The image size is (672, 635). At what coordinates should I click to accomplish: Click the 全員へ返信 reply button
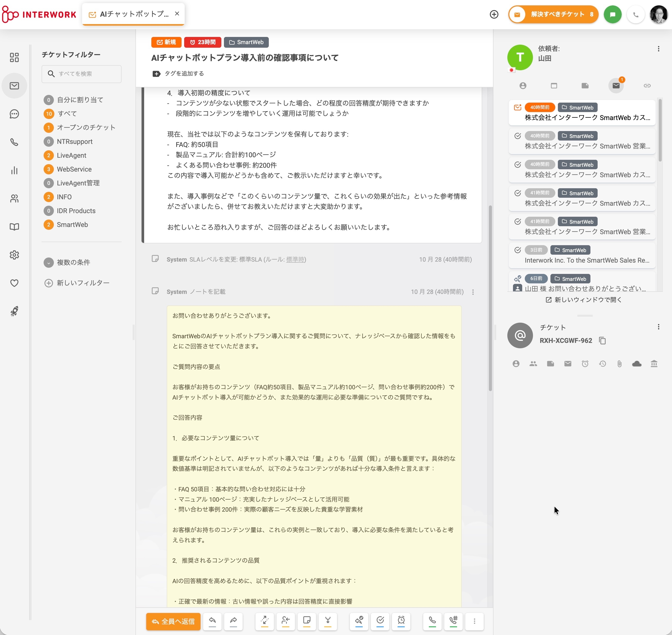173,621
